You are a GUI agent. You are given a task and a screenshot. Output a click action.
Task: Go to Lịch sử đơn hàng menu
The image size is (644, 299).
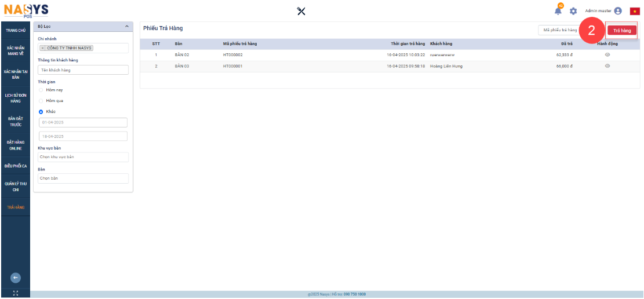click(x=16, y=98)
